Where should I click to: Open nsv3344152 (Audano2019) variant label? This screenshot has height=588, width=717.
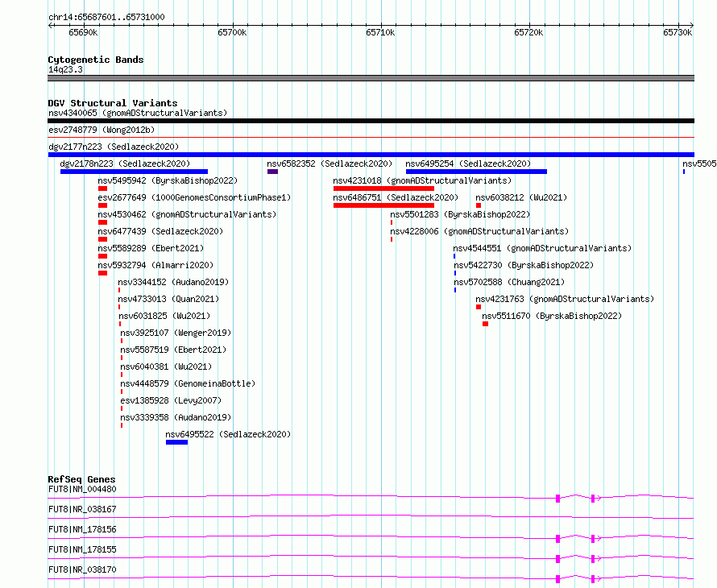coord(173,282)
